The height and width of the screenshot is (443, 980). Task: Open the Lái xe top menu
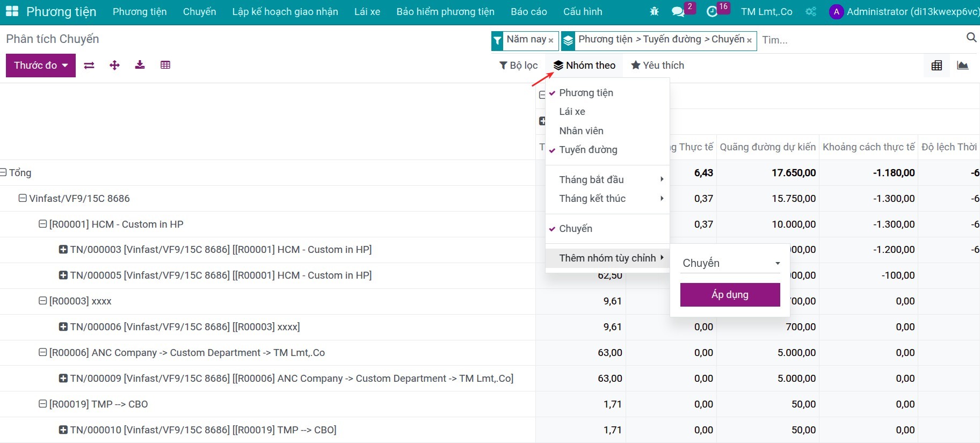[x=367, y=12]
